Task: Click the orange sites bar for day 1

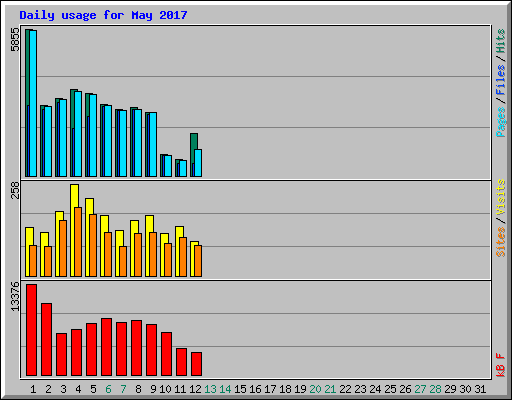Action: tap(33, 261)
